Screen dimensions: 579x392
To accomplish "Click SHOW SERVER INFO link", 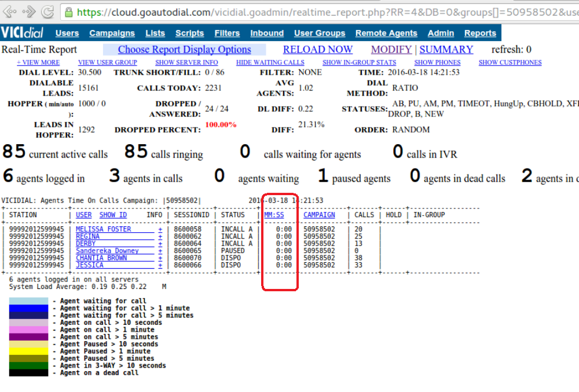I will (x=186, y=63).
